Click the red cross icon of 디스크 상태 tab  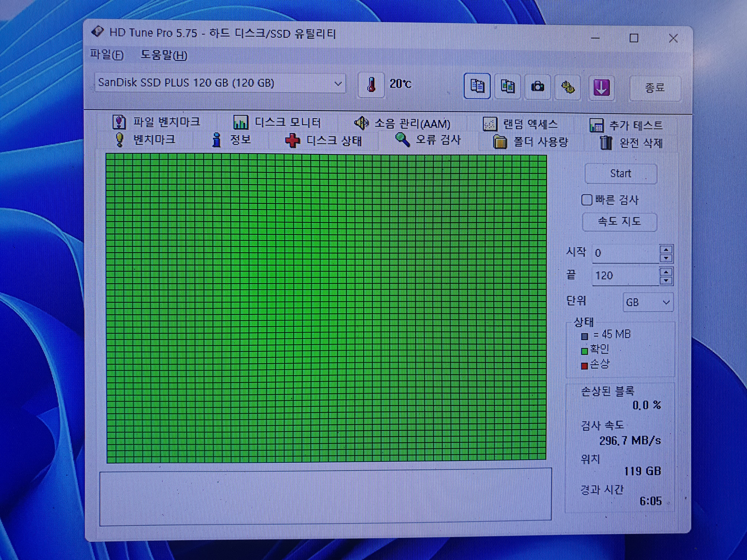pyautogui.click(x=293, y=141)
